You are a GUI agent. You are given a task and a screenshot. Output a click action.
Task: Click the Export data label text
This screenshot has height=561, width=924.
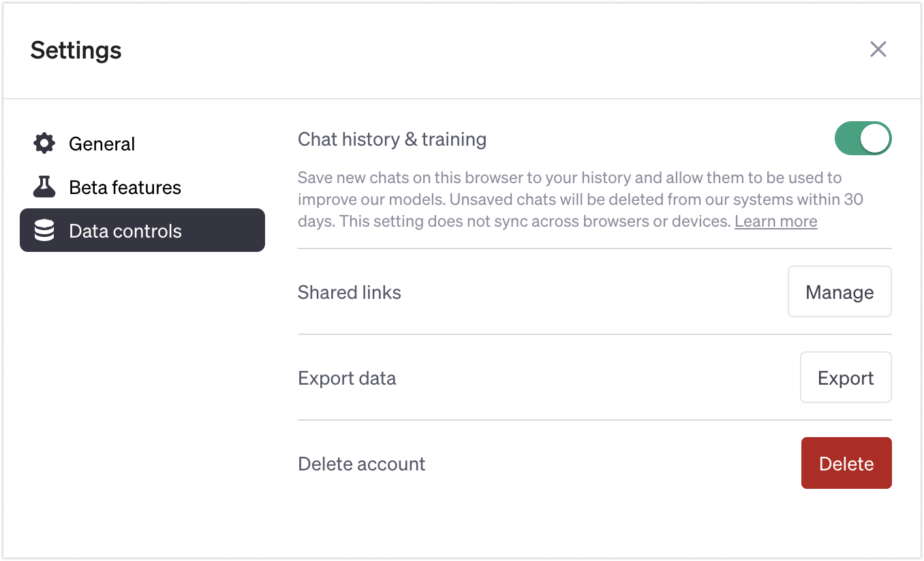tap(347, 379)
